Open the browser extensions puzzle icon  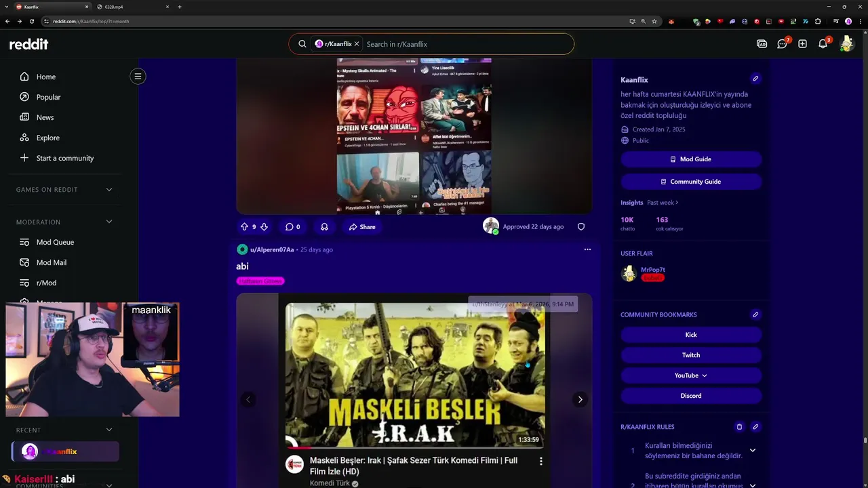tap(818, 21)
